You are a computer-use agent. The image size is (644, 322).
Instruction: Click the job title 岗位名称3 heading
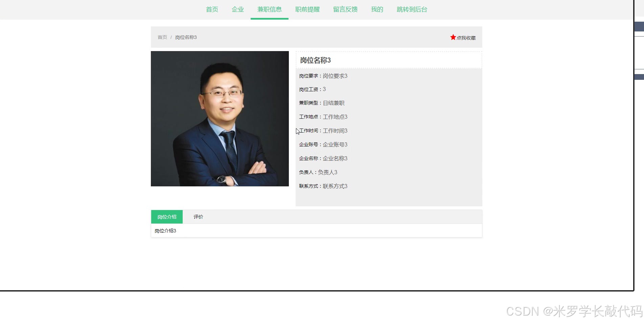tap(316, 60)
